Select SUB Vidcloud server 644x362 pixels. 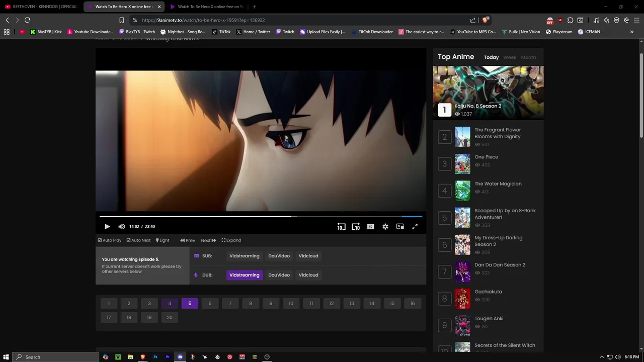[x=308, y=256]
